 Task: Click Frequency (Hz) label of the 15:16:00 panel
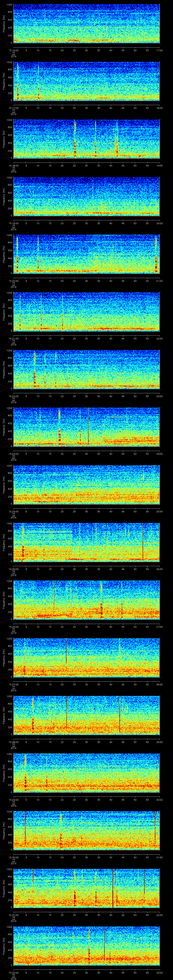pyautogui.click(x=4, y=24)
